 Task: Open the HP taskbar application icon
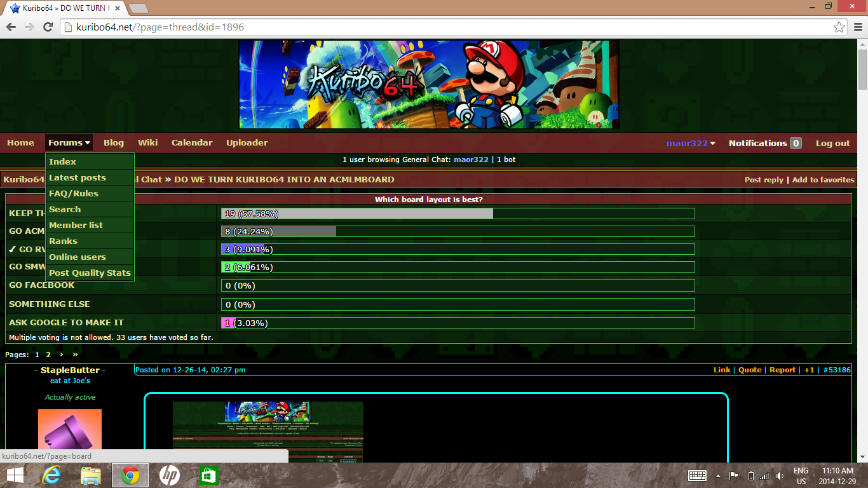click(x=169, y=475)
